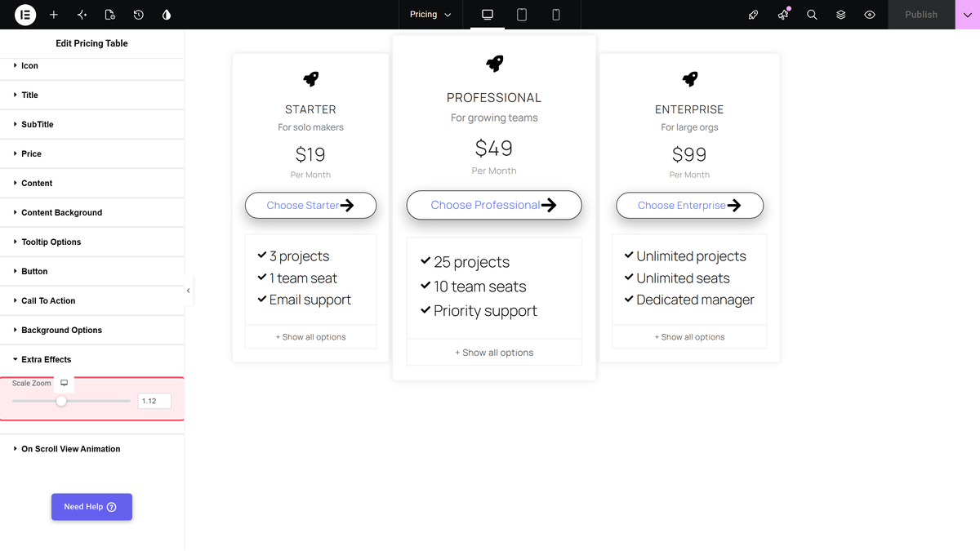Click the Scale Zoom slider handle
Image resolution: width=980 pixels, height=551 pixels.
pyautogui.click(x=61, y=401)
